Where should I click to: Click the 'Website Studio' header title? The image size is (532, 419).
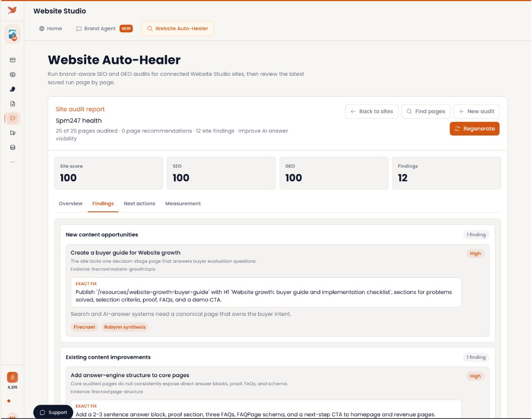click(60, 11)
